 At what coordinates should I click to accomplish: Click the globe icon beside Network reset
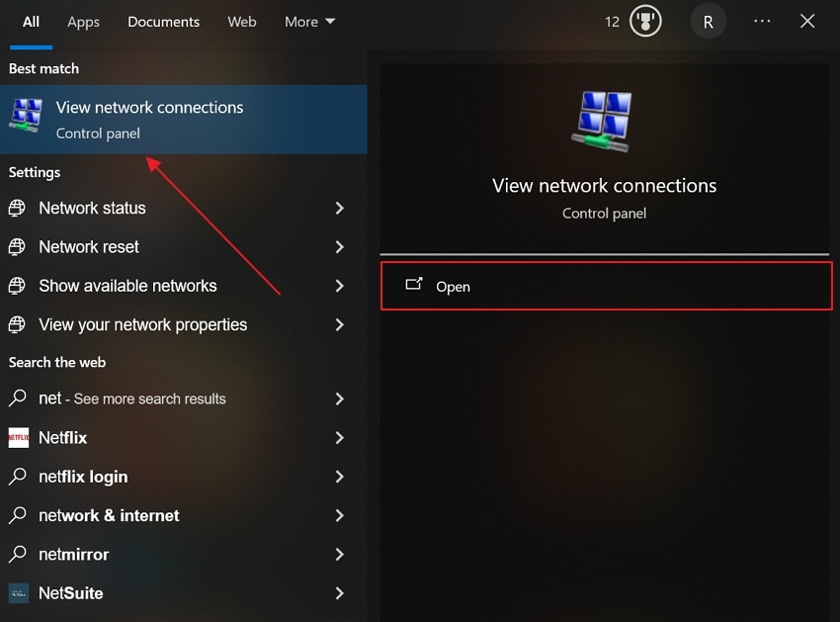(x=17, y=246)
